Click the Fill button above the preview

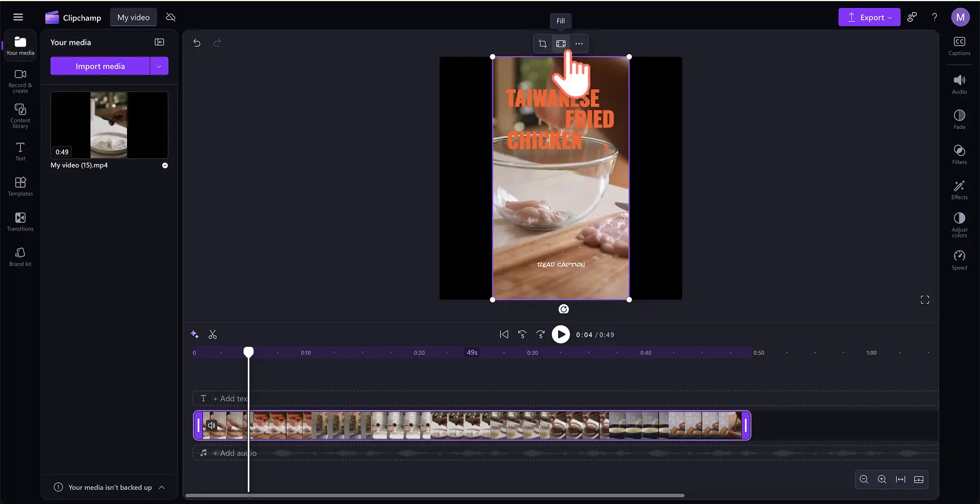coord(561,44)
